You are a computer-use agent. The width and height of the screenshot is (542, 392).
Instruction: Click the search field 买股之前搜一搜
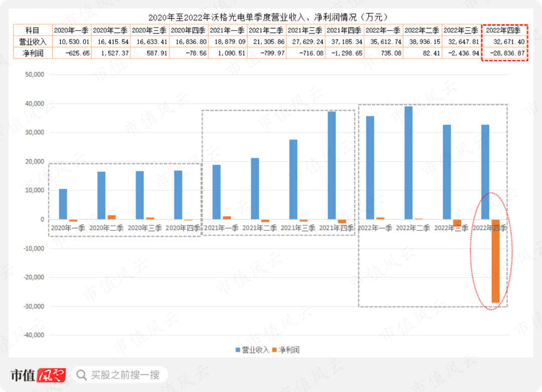tap(120, 375)
